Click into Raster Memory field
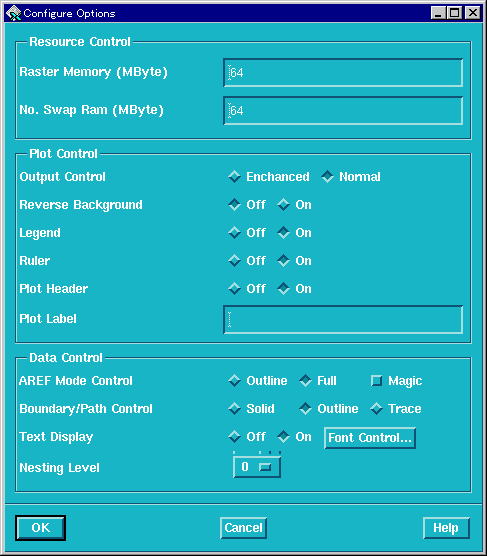487x556 pixels. pos(343,73)
